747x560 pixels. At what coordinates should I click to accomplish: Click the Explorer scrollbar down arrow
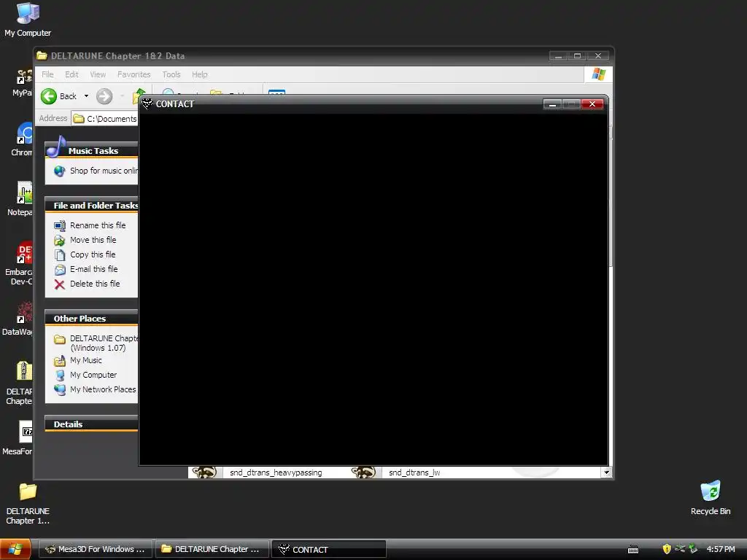tap(606, 472)
